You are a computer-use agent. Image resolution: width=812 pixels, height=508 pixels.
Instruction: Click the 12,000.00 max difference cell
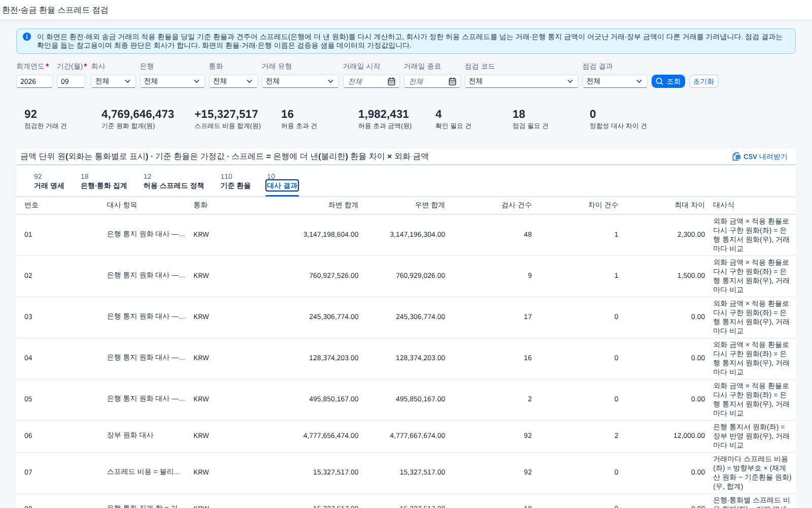(689, 436)
